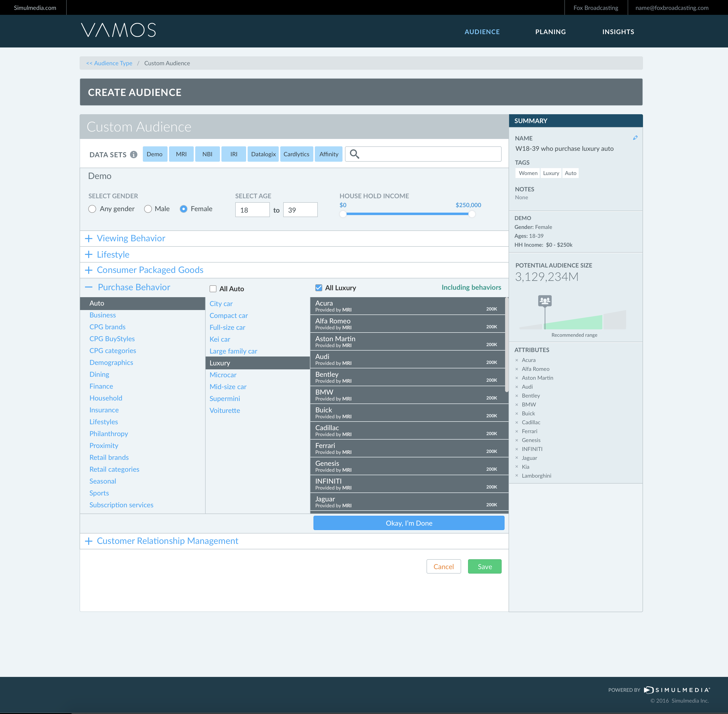Select Male gender radio button
The height and width of the screenshot is (714, 728).
(148, 209)
